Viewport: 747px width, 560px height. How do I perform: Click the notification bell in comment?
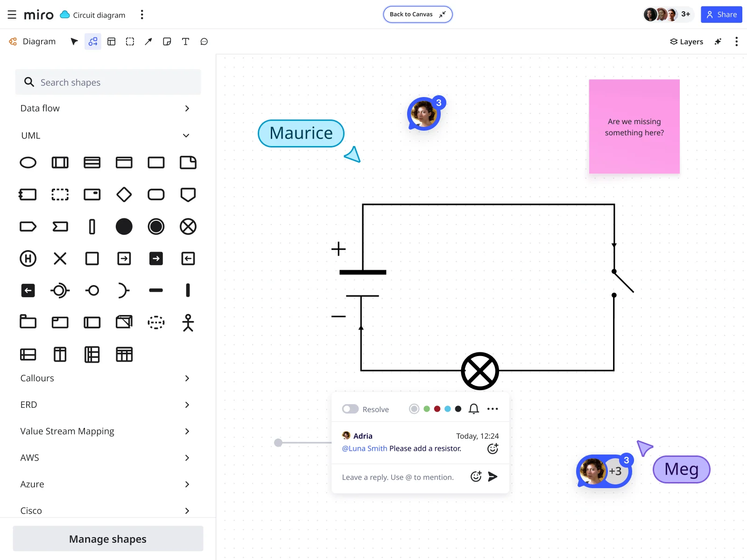474,409
